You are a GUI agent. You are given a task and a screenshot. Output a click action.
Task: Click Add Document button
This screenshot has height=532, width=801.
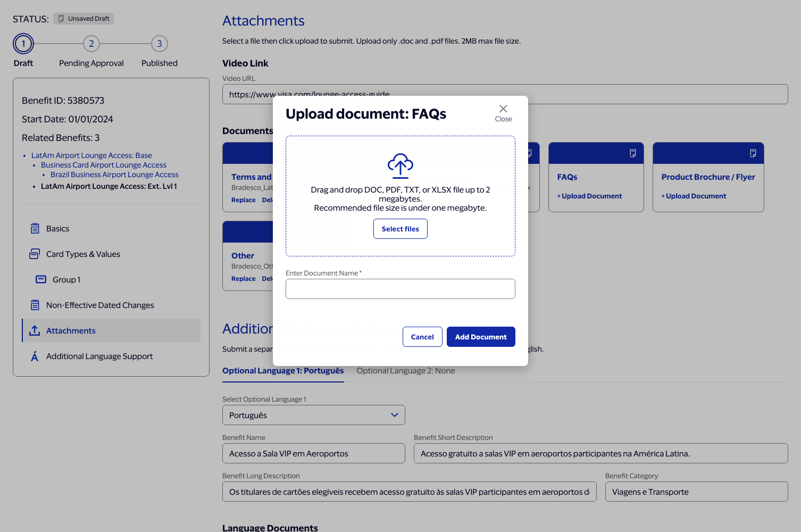click(x=481, y=337)
